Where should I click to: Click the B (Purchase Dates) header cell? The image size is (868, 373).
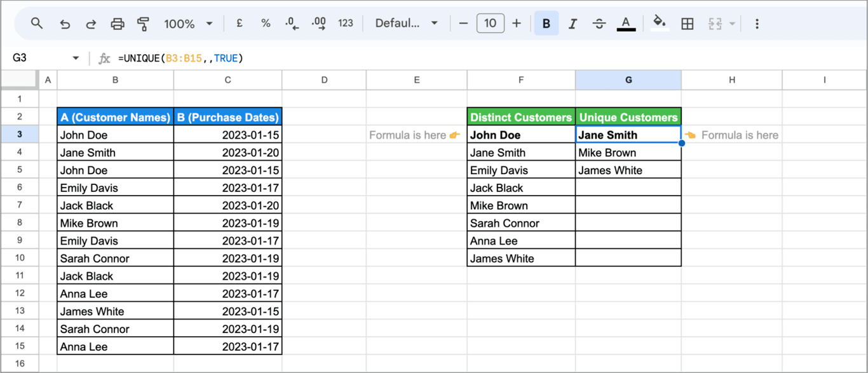[227, 117]
